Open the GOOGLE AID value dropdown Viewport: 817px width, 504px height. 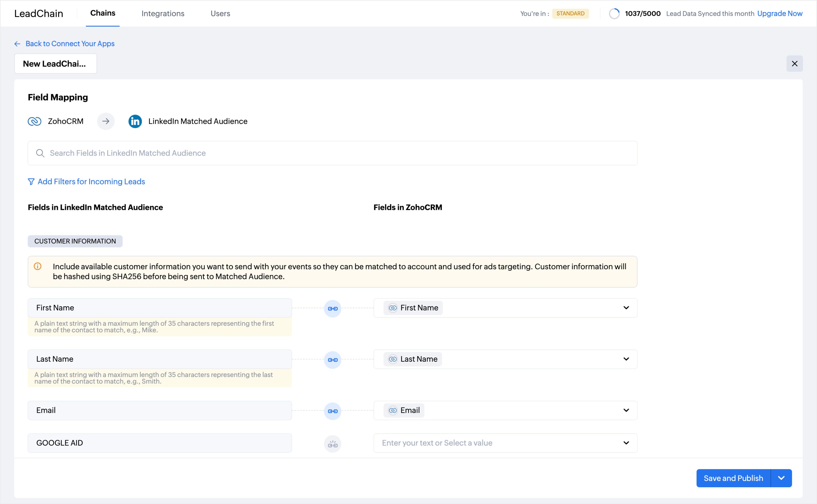point(626,443)
